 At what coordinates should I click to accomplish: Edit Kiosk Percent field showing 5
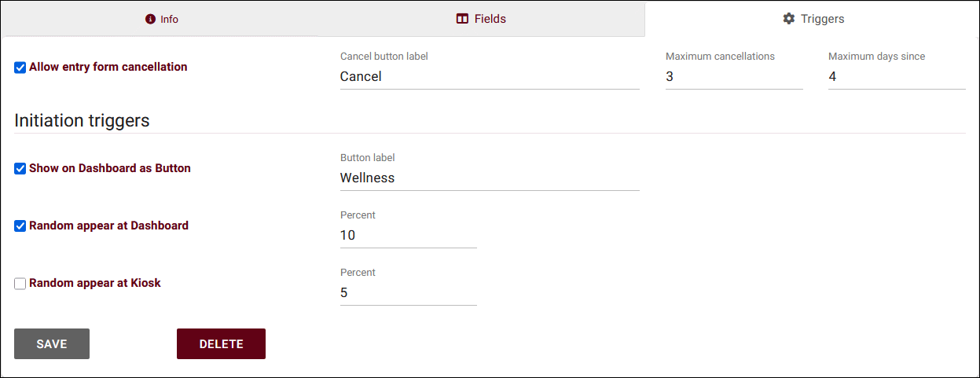tap(408, 292)
